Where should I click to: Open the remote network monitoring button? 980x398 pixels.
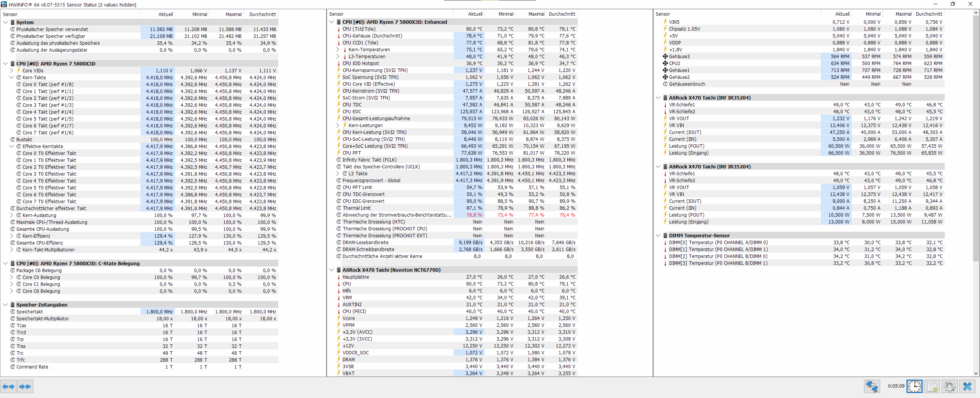(872, 387)
